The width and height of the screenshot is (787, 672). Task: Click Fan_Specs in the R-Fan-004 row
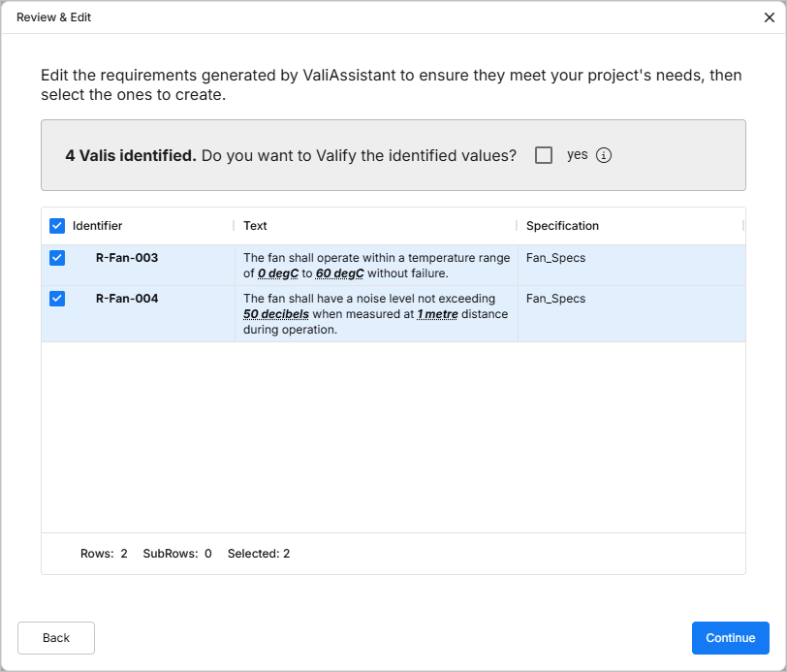pyautogui.click(x=555, y=299)
